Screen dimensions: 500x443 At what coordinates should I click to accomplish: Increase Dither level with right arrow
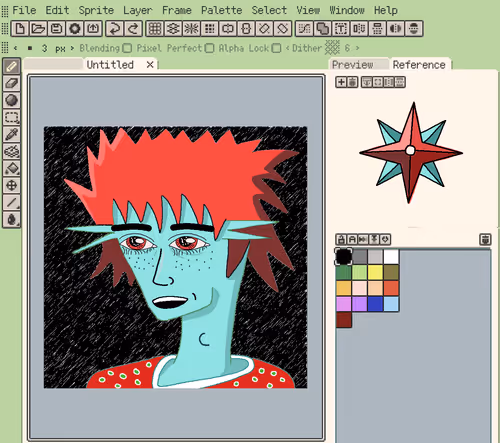coord(357,48)
